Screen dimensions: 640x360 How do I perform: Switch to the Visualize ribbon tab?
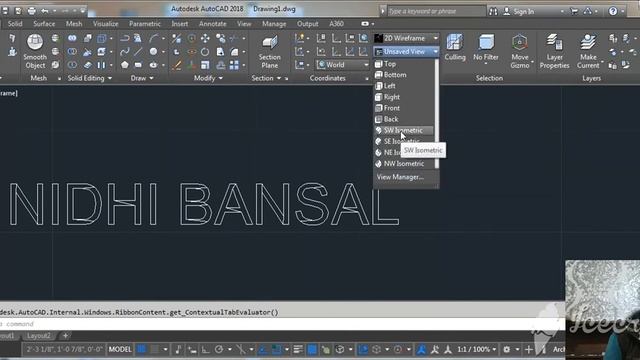coord(105,24)
